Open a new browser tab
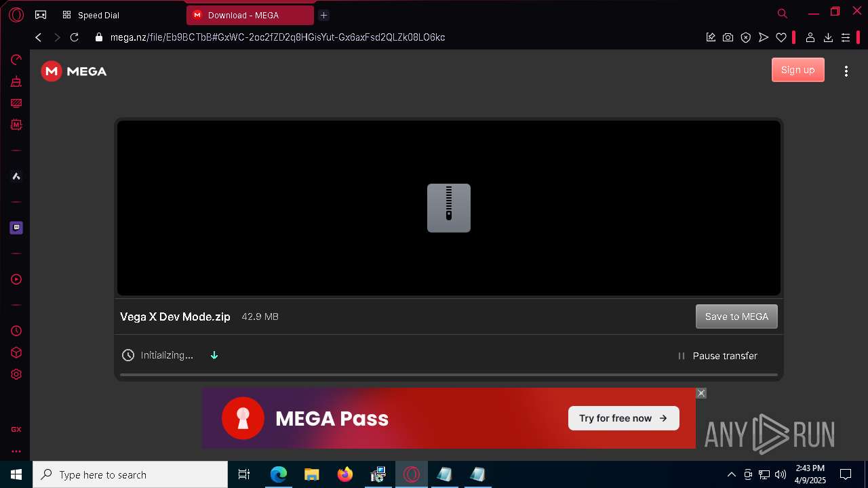The height and width of the screenshot is (488, 868). 323,15
